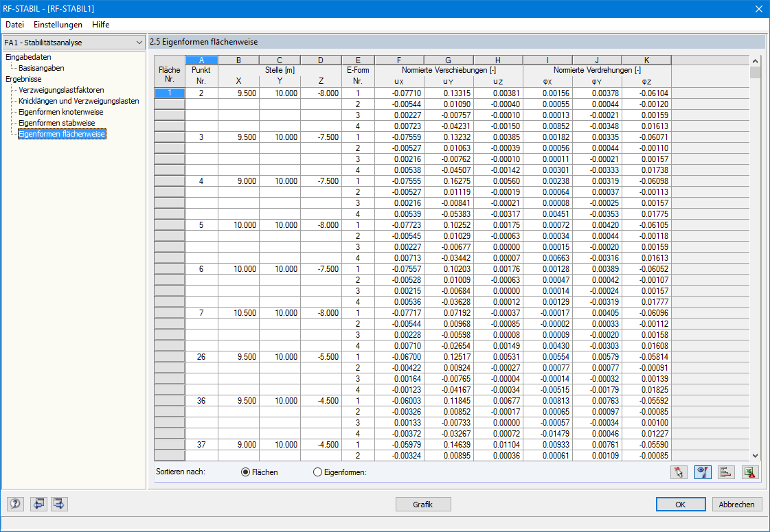770x532 pixels.
Task: Click the table scrollbar up arrow
Action: (755, 61)
